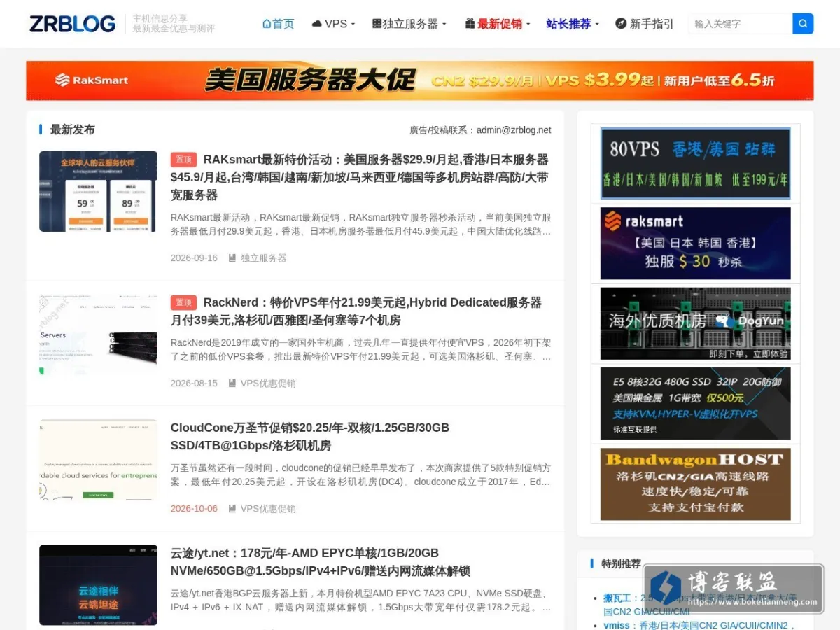Click the 最新发布 section heading
The height and width of the screenshot is (630, 840).
[x=72, y=129]
